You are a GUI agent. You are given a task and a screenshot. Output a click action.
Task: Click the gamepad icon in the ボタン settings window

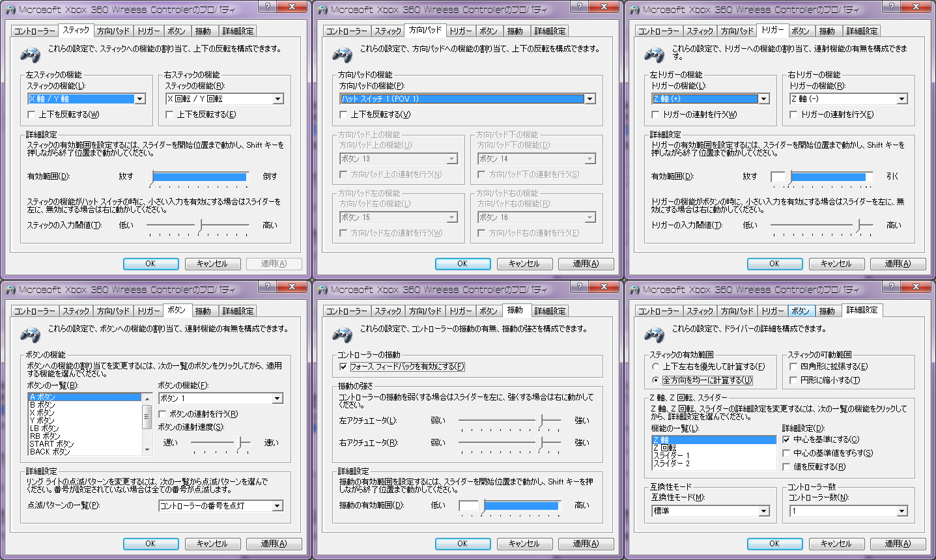(x=30, y=335)
